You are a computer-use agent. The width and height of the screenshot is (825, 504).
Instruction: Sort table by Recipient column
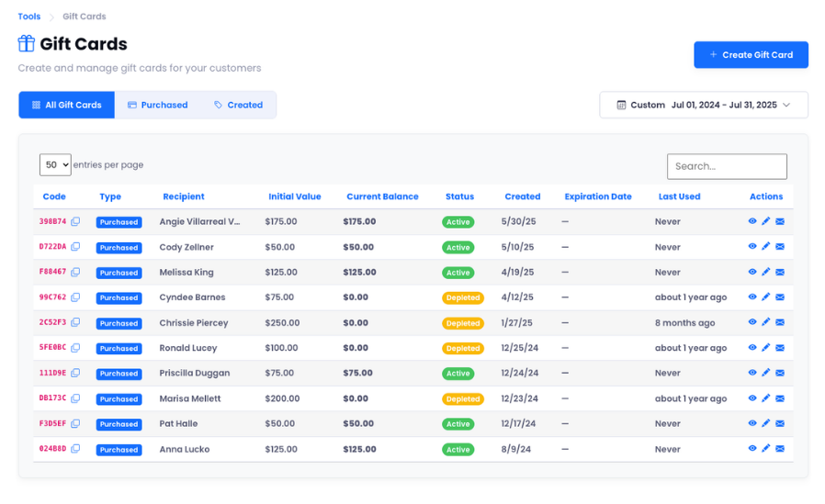[184, 196]
